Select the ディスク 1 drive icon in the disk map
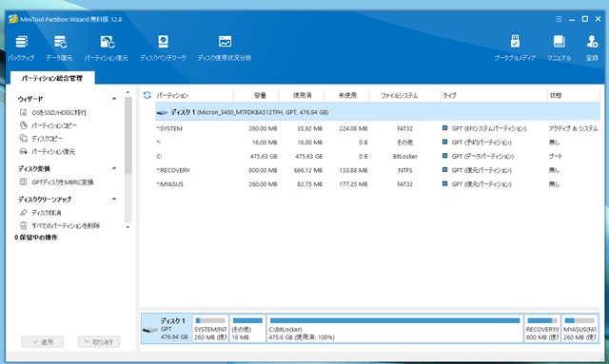 (x=150, y=330)
